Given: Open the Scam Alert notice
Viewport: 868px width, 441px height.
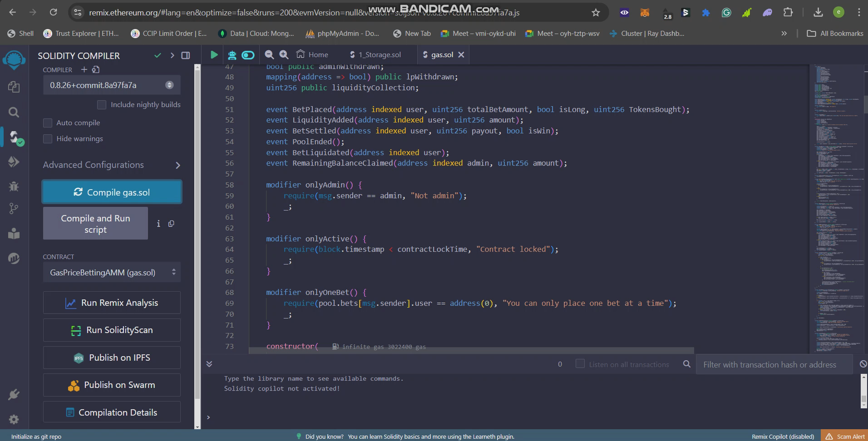Looking at the screenshot, I should (x=845, y=436).
